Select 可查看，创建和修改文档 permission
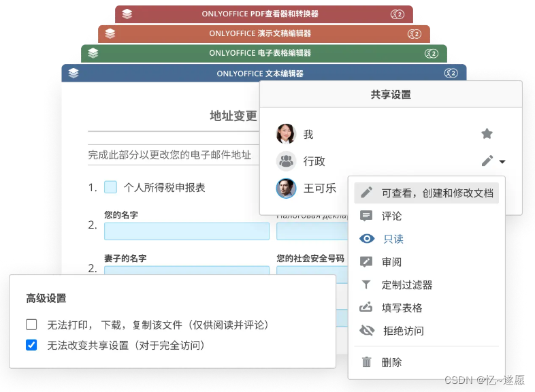 click(x=427, y=193)
